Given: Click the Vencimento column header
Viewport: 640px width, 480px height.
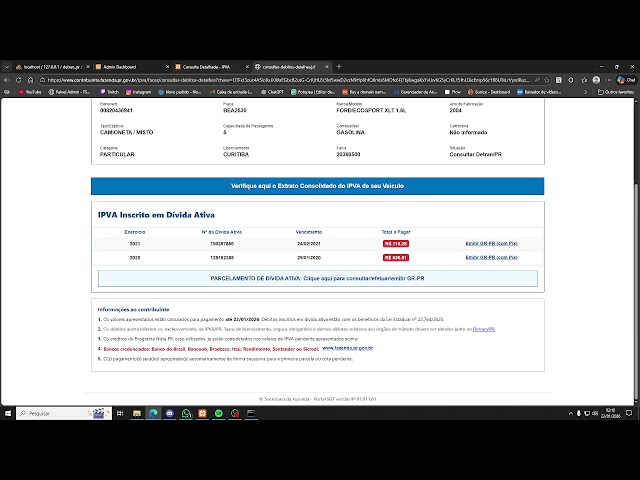Looking at the screenshot, I should [309, 232].
